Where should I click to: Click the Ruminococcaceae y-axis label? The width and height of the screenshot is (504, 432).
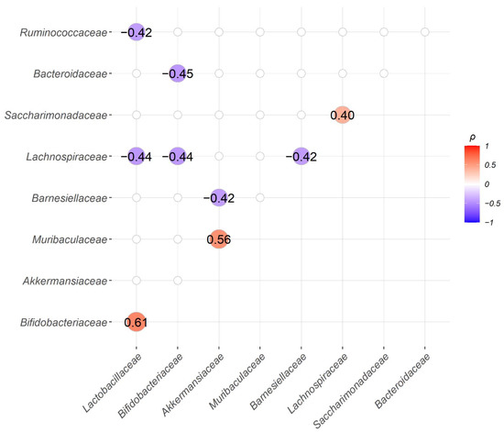pos(63,32)
